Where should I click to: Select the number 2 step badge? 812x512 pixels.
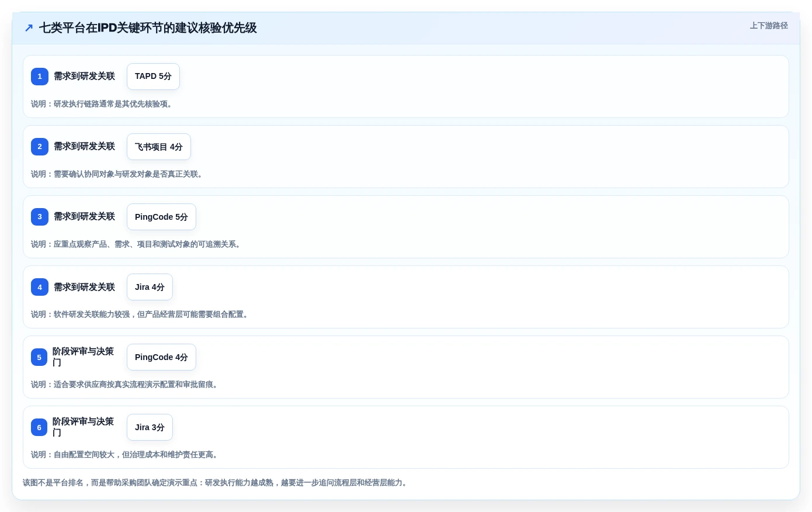[40, 147]
